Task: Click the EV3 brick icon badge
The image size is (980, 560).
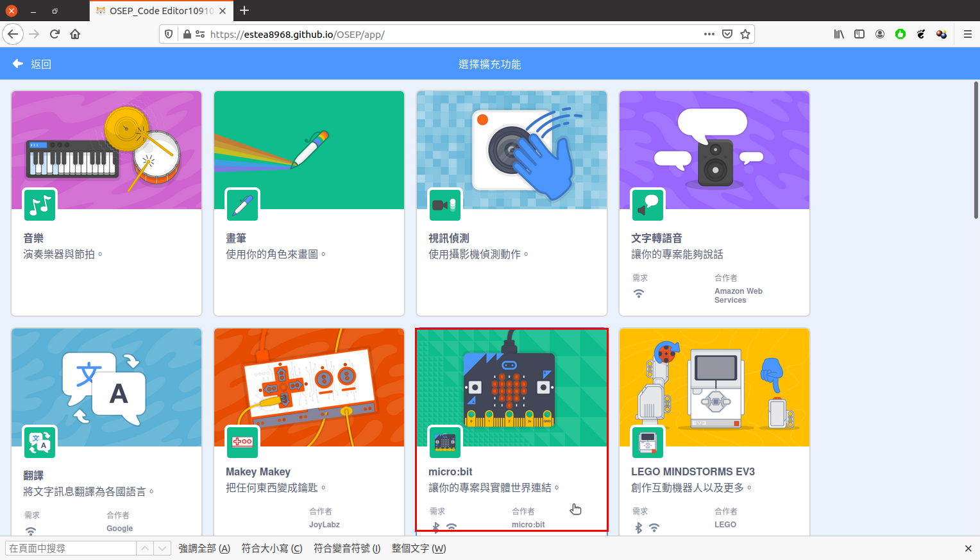Action: [x=648, y=442]
